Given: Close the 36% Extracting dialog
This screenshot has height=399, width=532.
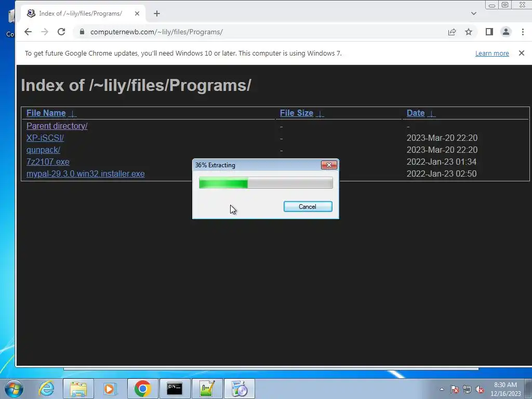Looking at the screenshot, I should [x=329, y=165].
